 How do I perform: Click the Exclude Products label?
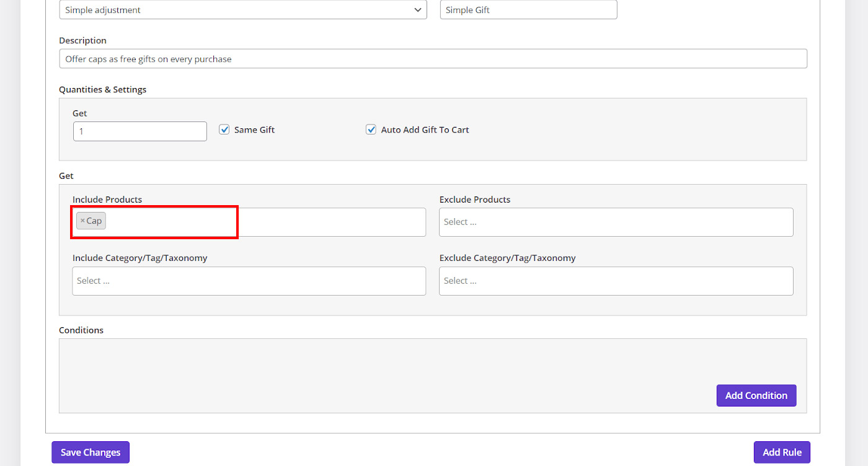475,200
